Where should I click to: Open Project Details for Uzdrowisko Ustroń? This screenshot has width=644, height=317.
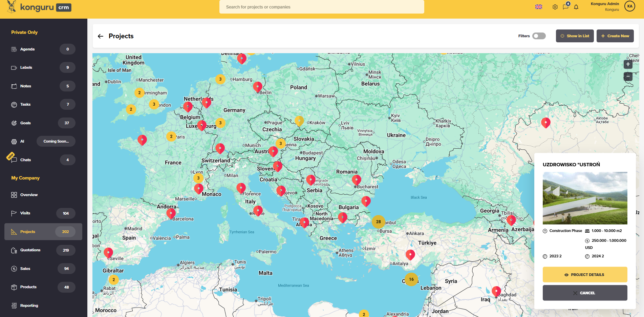[x=585, y=274]
